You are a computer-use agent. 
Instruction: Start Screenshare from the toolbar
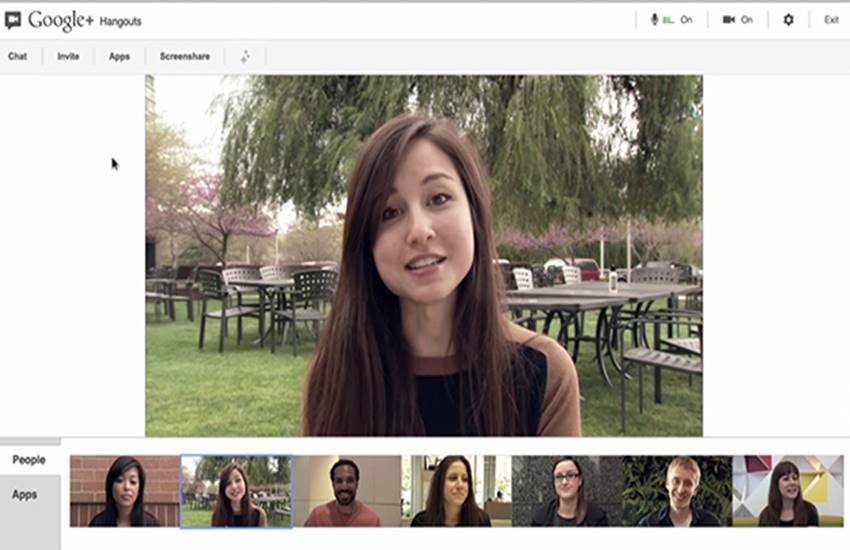tap(185, 57)
